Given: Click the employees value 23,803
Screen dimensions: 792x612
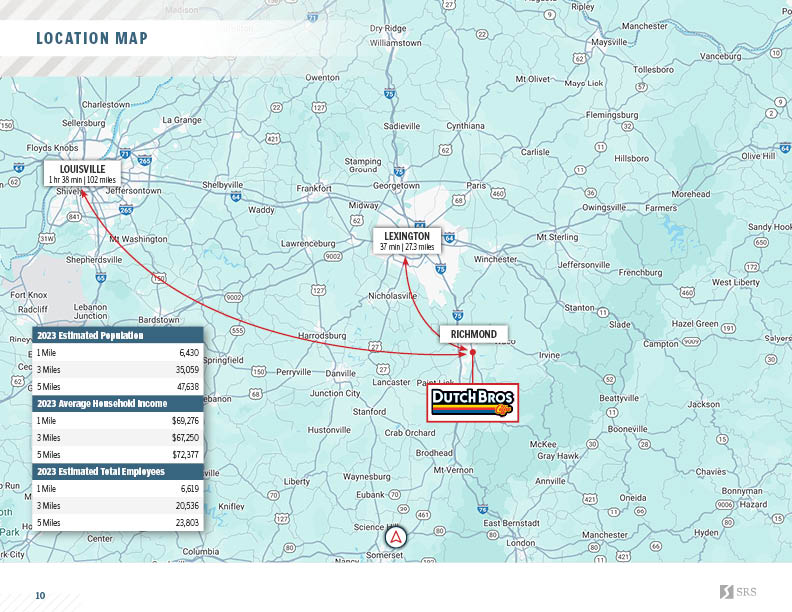Looking at the screenshot, I should [x=187, y=523].
